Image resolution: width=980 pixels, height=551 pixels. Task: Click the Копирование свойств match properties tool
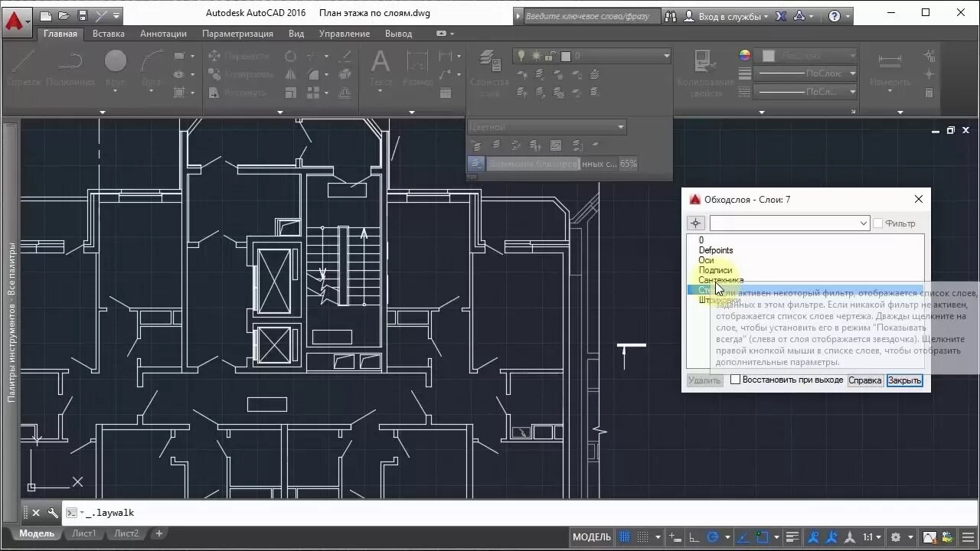706,73
